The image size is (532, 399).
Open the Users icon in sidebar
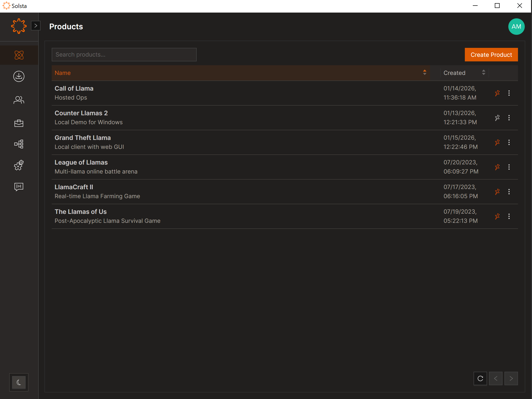[x=19, y=100]
